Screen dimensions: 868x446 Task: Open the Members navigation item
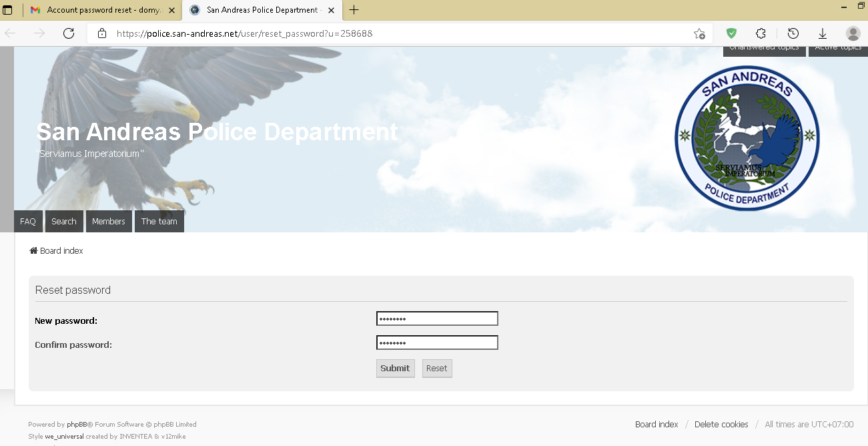tap(109, 222)
